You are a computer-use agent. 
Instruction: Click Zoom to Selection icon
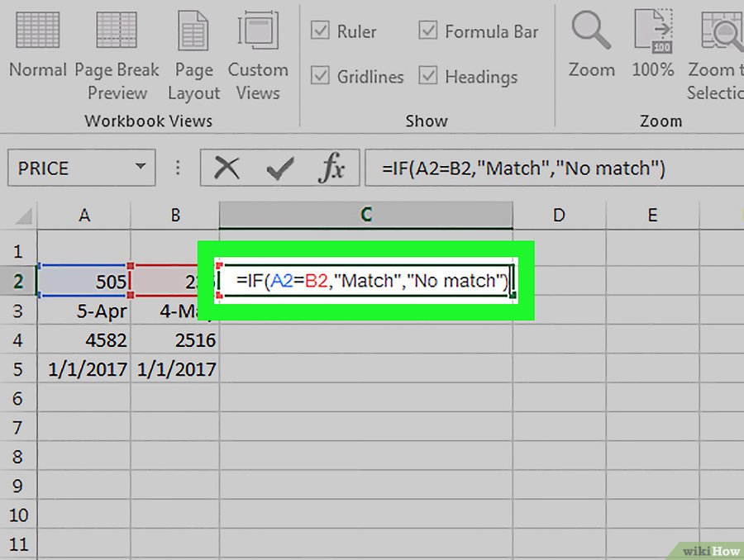click(x=718, y=48)
